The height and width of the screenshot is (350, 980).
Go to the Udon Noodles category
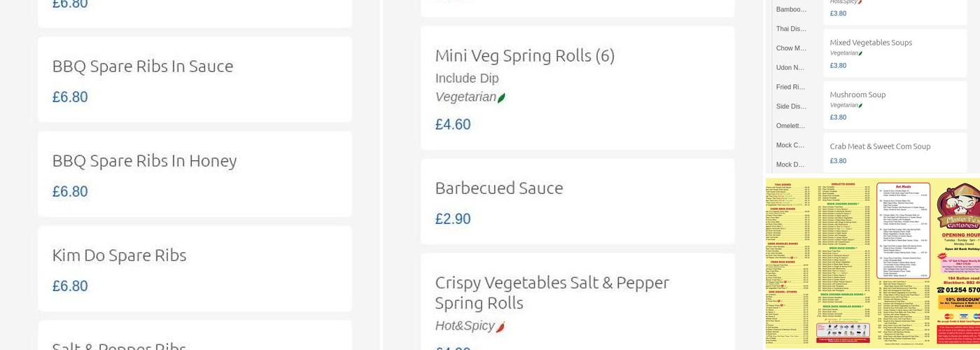(x=790, y=68)
